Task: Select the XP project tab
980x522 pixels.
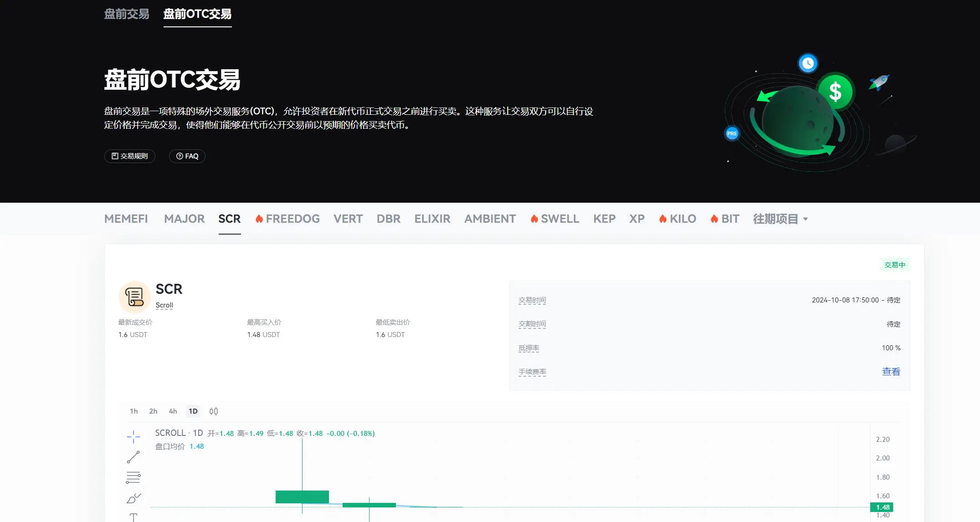Action: point(637,219)
